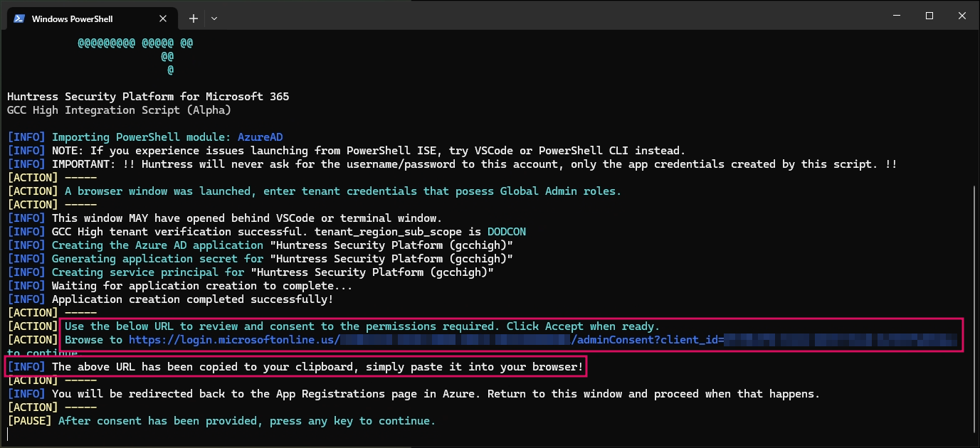This screenshot has height=448, width=980.
Task: Click the "This window MAY have opened" line
Action: [x=224, y=218]
